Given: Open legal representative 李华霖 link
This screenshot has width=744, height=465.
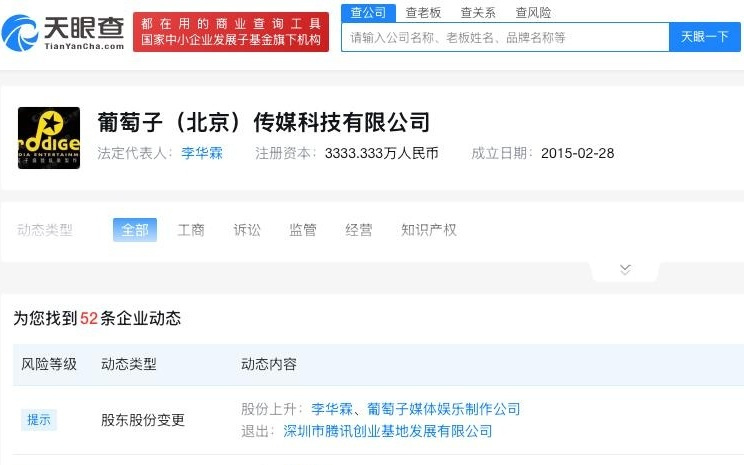Looking at the screenshot, I should (202, 153).
